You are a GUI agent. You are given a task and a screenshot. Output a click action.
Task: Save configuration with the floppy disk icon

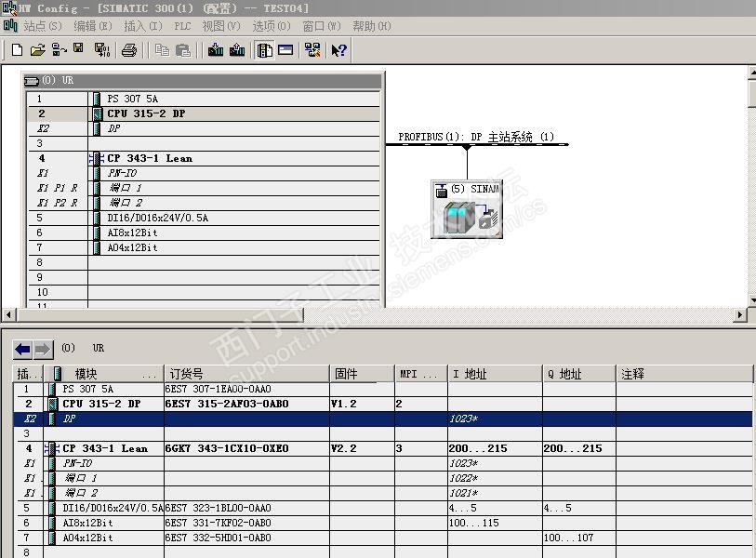[78, 47]
